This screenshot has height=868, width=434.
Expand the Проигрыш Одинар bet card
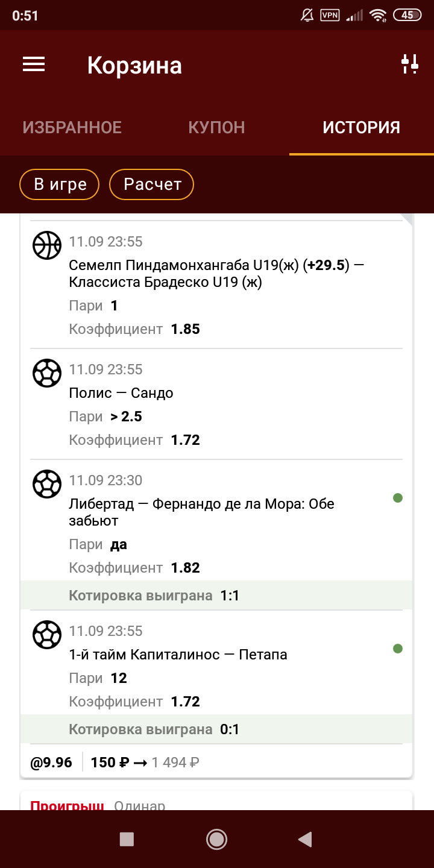(x=216, y=803)
